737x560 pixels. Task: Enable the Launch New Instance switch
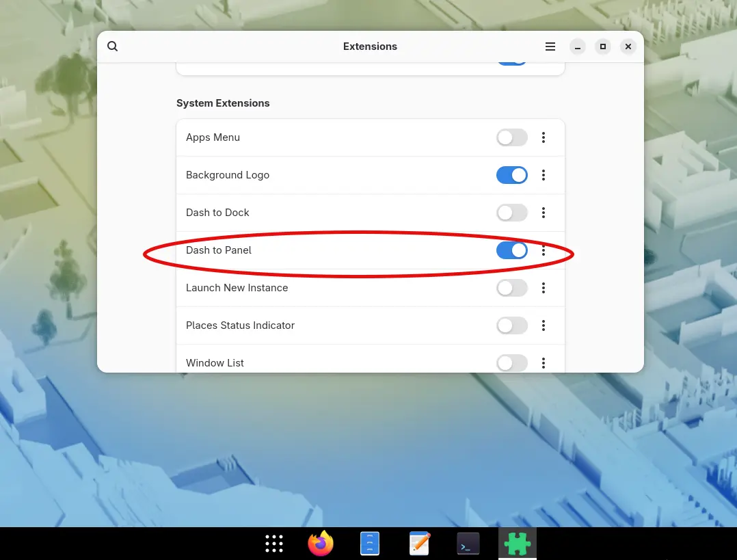(x=512, y=288)
